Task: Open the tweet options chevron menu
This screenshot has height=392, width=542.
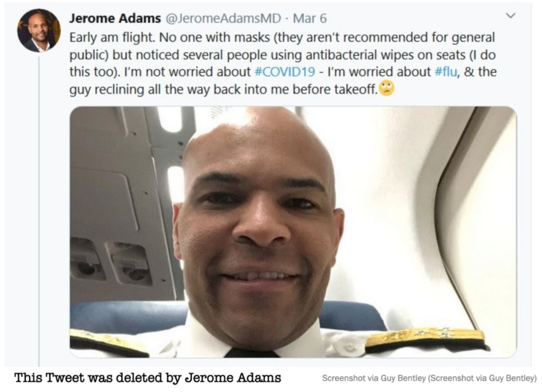Action: pyautogui.click(x=510, y=15)
